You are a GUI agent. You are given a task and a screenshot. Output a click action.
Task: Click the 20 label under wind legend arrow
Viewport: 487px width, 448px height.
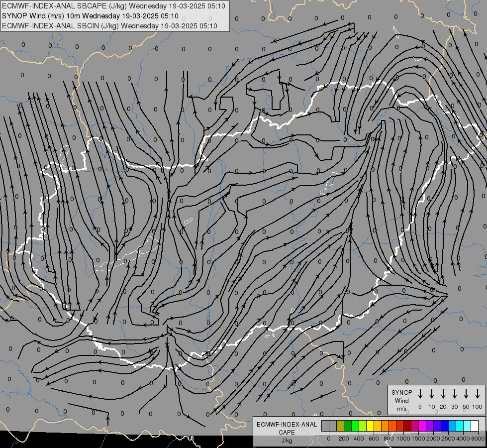(x=443, y=407)
